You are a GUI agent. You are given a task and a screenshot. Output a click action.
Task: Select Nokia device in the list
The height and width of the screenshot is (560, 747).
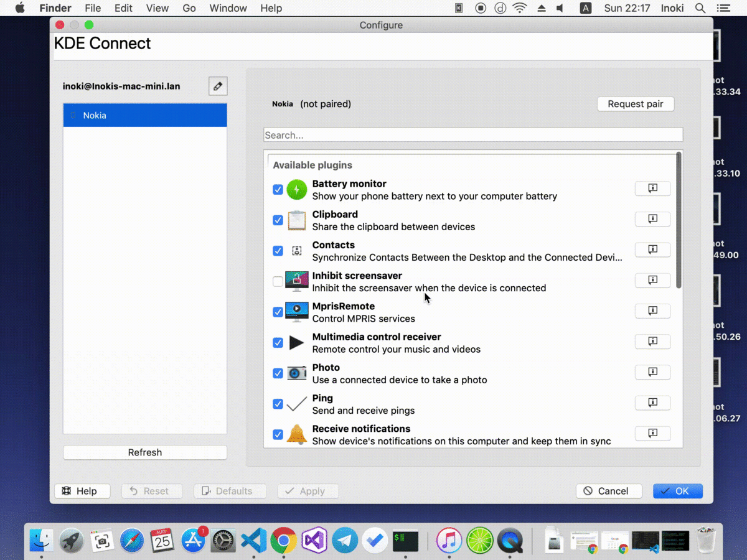(x=145, y=116)
